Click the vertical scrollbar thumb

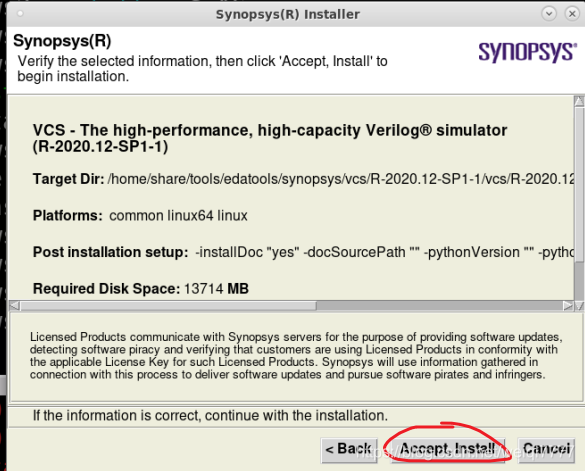[579, 184]
